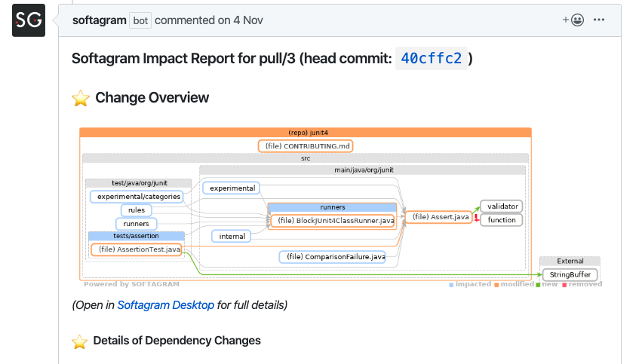Click the Softagram SG avatar icon
This screenshot has width=642, height=364.
[x=29, y=20]
